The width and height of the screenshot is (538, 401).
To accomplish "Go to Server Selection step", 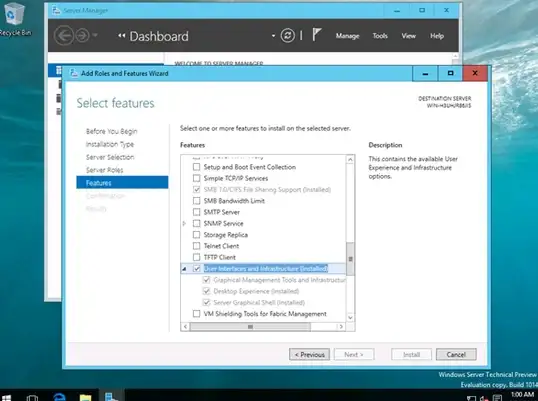I will 110,157.
